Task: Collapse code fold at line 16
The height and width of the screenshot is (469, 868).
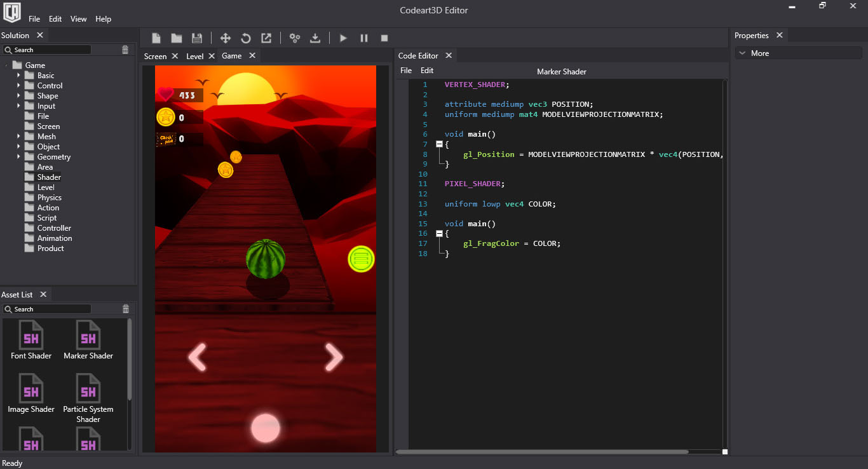Action: [439, 233]
